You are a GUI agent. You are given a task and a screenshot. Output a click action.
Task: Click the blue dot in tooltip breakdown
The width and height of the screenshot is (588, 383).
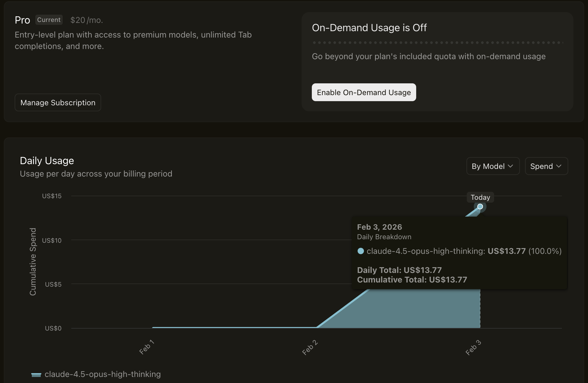(360, 251)
